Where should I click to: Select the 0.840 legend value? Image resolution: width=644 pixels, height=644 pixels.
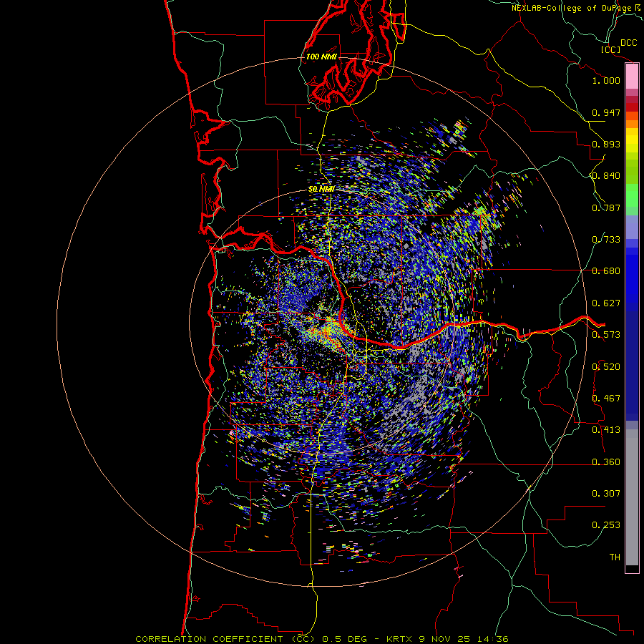tap(606, 176)
